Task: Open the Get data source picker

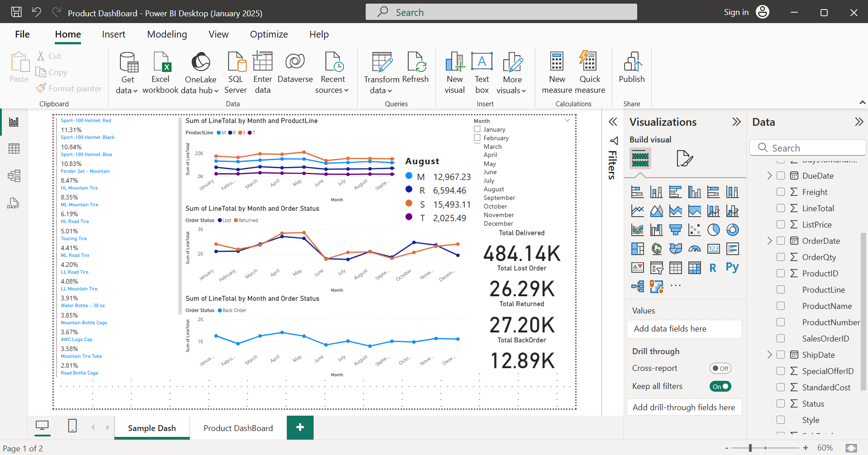Action: pos(128,72)
